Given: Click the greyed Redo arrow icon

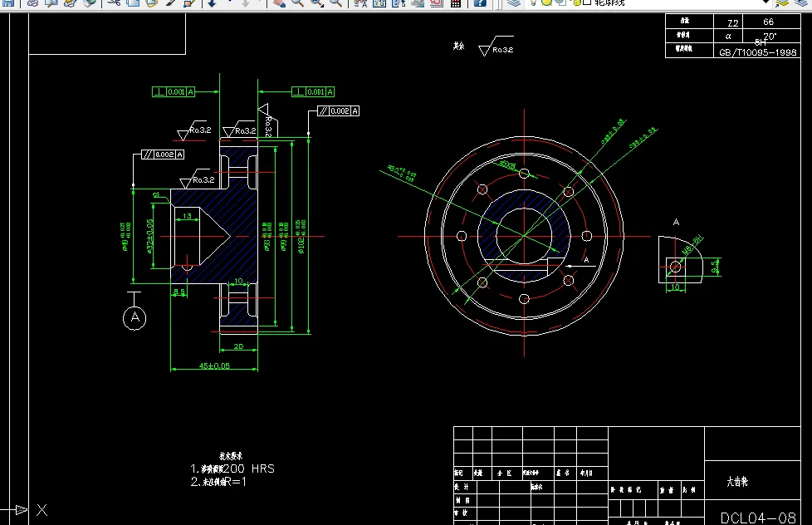Looking at the screenshot, I should tap(246, 2).
